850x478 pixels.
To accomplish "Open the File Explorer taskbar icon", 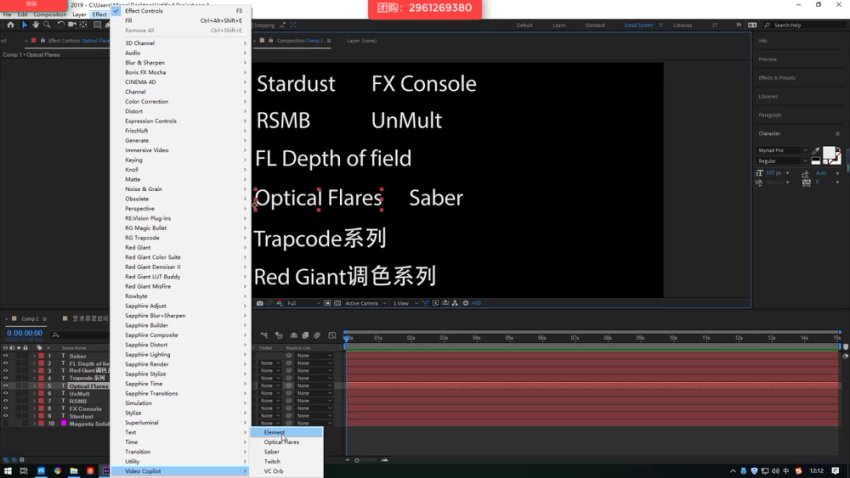I will pos(74,471).
